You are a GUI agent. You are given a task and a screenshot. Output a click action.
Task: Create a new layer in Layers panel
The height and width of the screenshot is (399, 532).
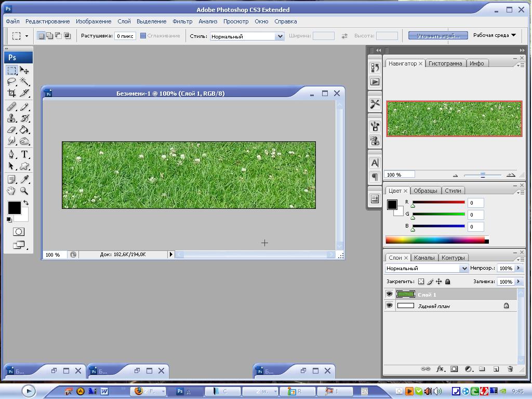[x=496, y=369]
